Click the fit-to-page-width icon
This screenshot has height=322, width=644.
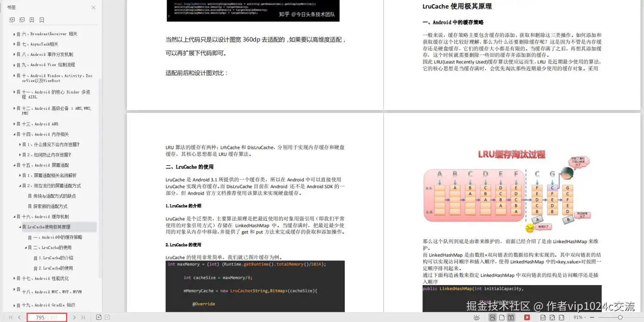562,317
